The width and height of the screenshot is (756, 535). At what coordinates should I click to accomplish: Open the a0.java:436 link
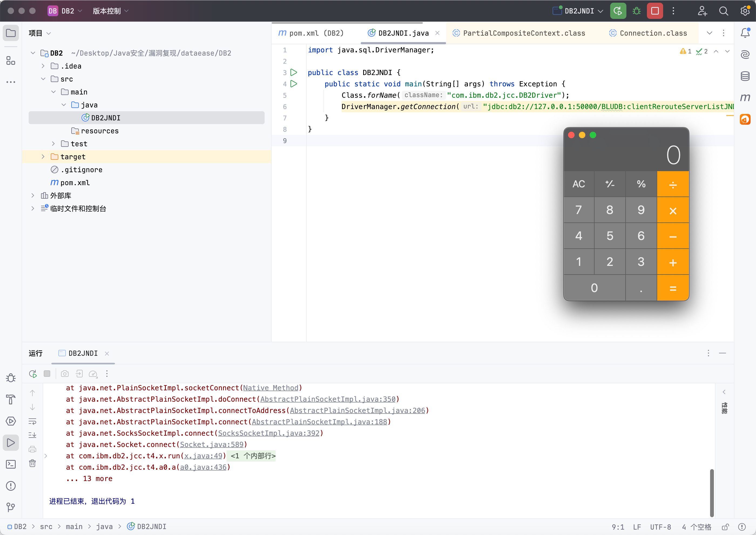click(x=203, y=468)
